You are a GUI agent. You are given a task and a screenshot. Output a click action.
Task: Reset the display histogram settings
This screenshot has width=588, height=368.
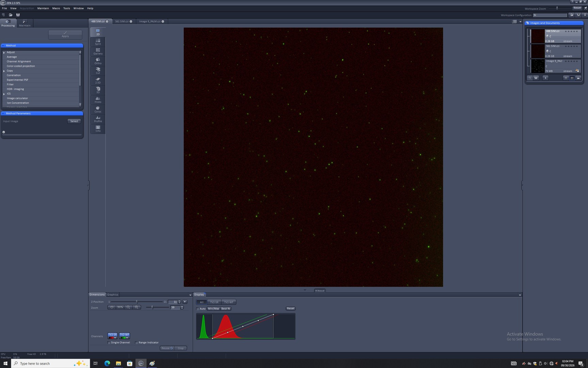pyautogui.click(x=291, y=309)
